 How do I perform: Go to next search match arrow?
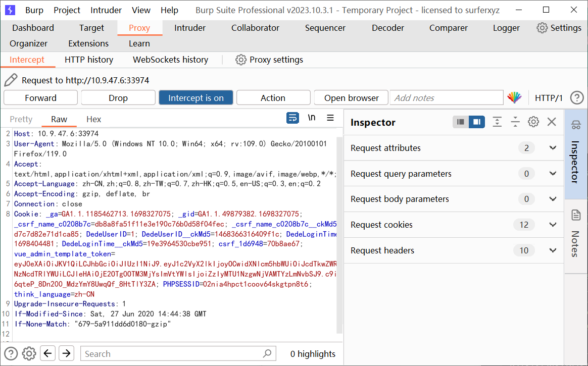coord(66,353)
